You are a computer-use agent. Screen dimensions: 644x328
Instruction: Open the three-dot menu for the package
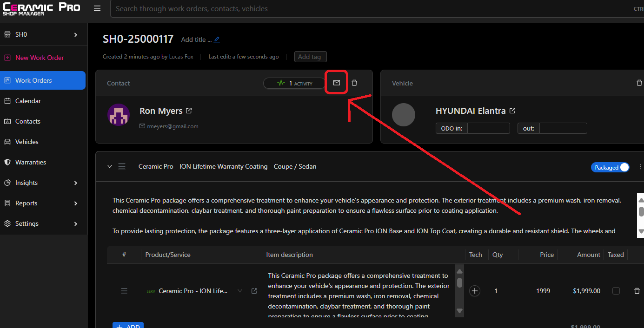[x=641, y=167]
